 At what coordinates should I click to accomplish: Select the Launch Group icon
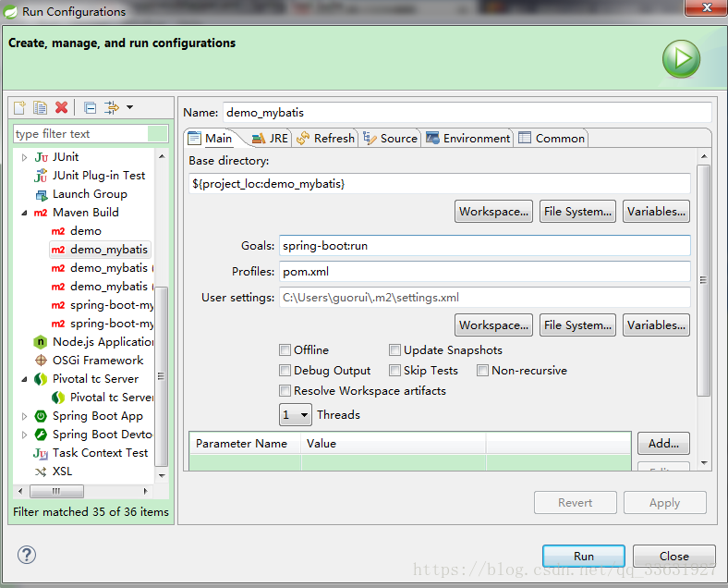coord(41,194)
